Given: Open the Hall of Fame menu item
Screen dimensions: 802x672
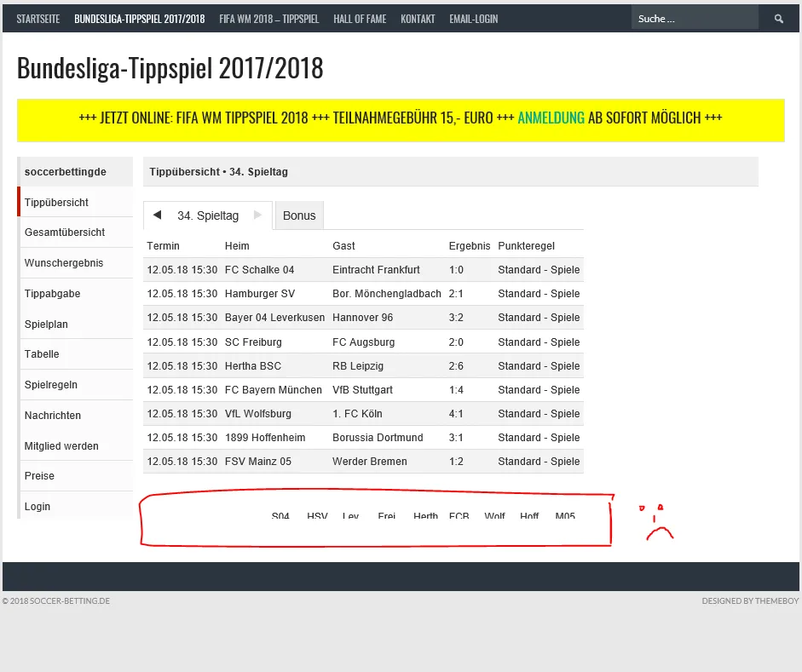Looking at the screenshot, I should (x=360, y=19).
